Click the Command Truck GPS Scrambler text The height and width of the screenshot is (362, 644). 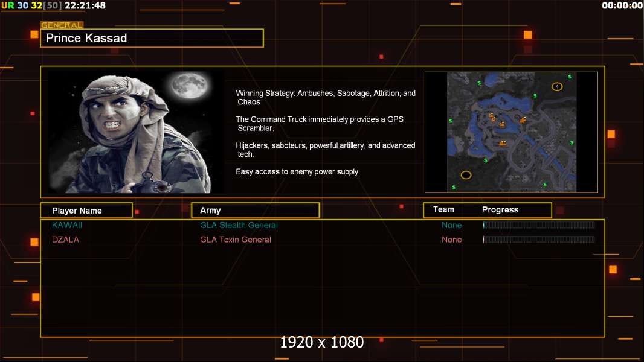(320, 124)
